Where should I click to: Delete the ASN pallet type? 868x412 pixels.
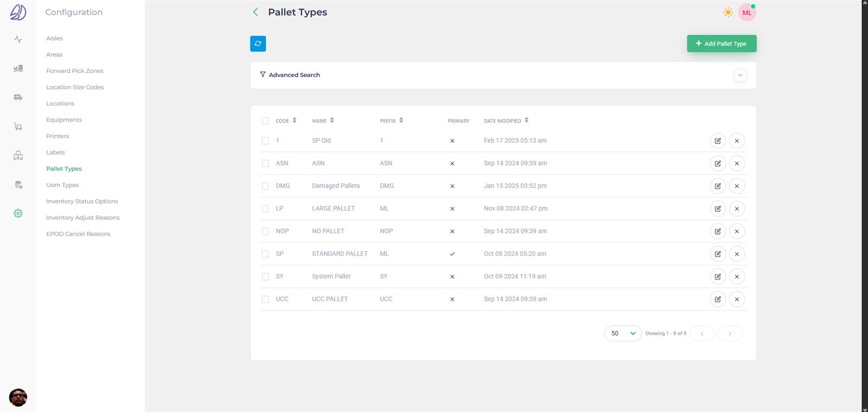(x=737, y=163)
